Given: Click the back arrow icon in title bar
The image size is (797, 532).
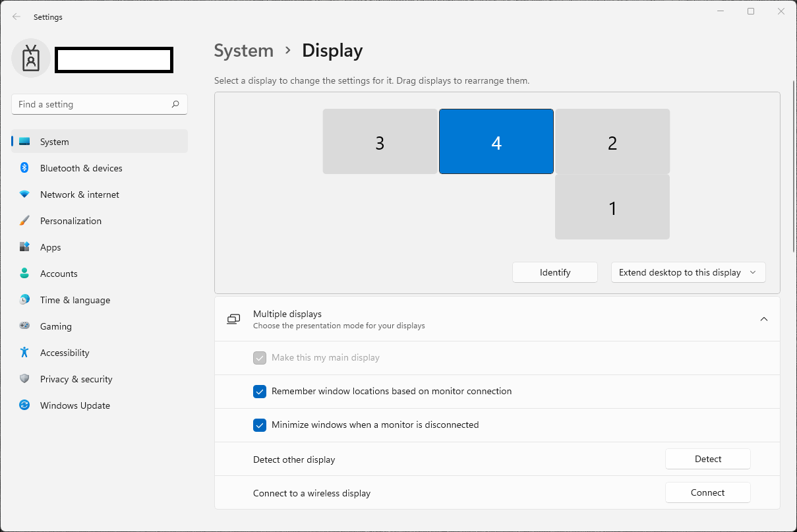Looking at the screenshot, I should pos(16,16).
